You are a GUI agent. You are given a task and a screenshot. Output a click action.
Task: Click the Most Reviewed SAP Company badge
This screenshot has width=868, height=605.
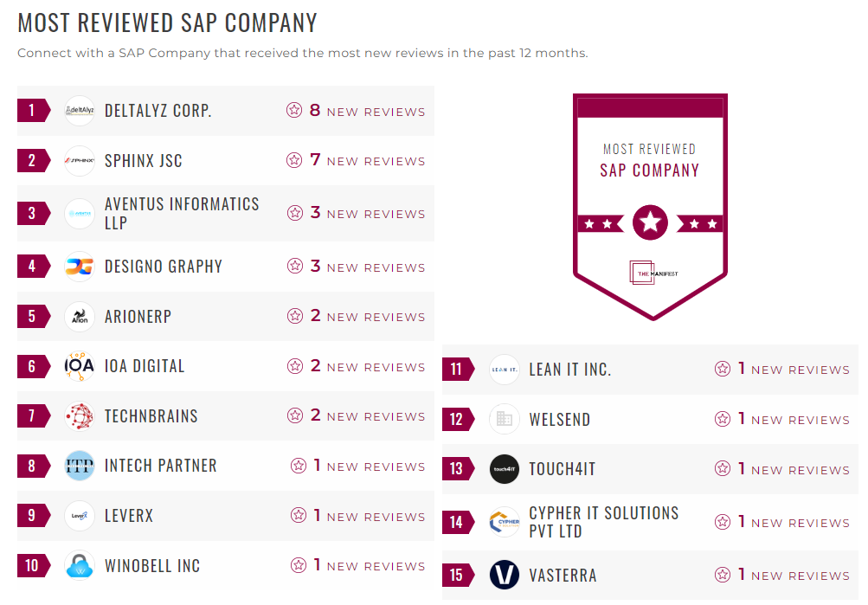[650, 204]
